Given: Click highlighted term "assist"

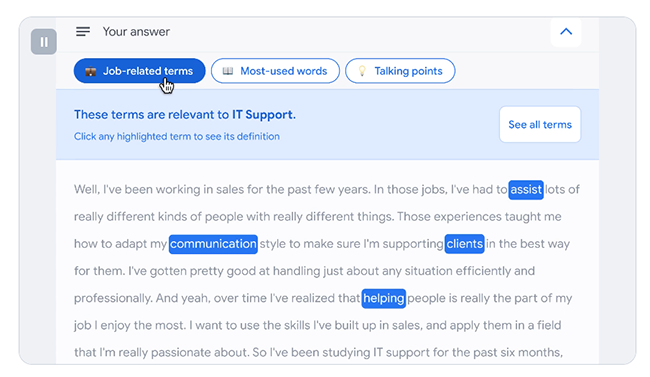Looking at the screenshot, I should tap(526, 190).
